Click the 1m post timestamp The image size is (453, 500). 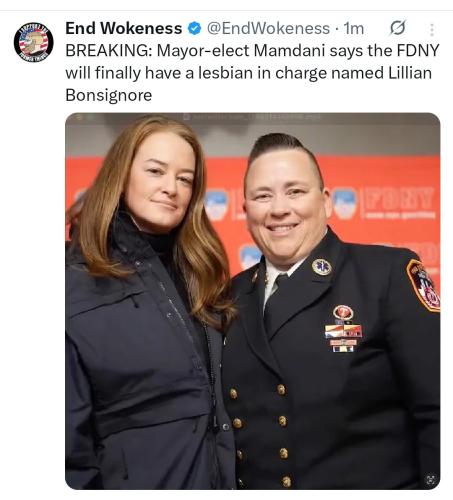[354, 28]
